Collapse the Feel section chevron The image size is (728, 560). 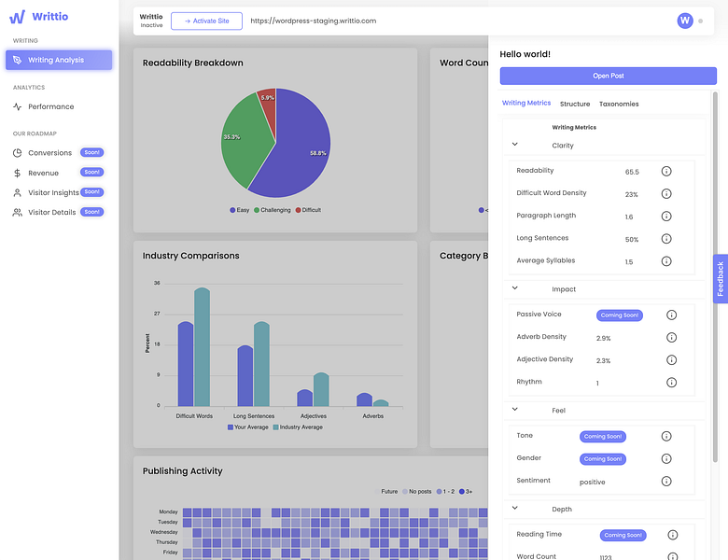click(x=515, y=410)
